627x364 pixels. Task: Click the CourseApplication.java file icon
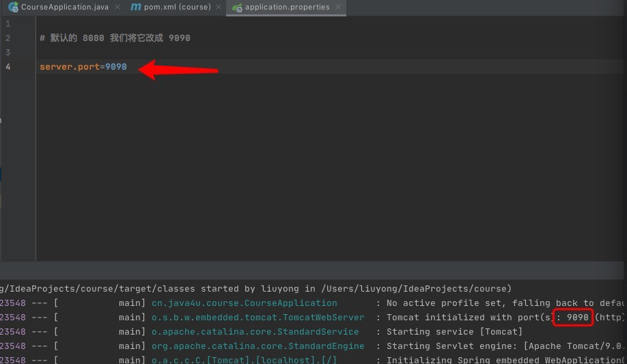click(x=13, y=8)
